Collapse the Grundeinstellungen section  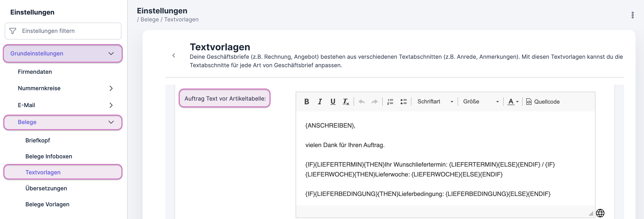coord(111,54)
